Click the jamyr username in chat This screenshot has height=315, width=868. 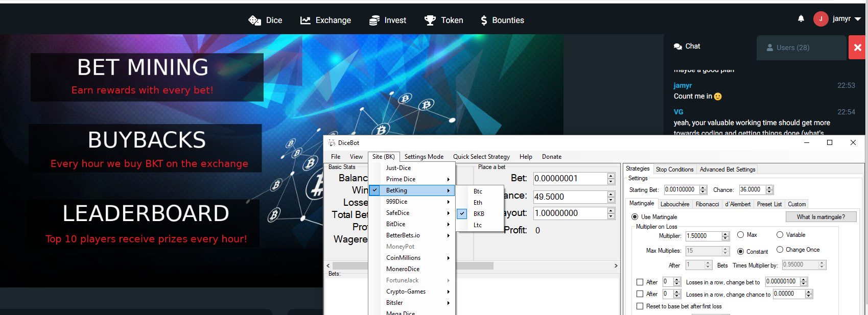point(683,85)
